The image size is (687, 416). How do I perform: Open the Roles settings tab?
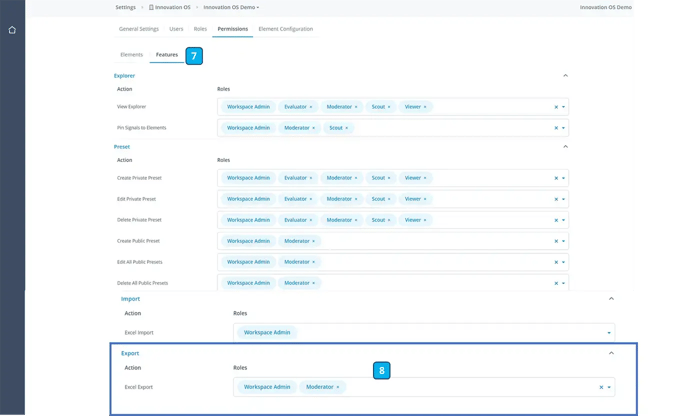pyautogui.click(x=200, y=29)
